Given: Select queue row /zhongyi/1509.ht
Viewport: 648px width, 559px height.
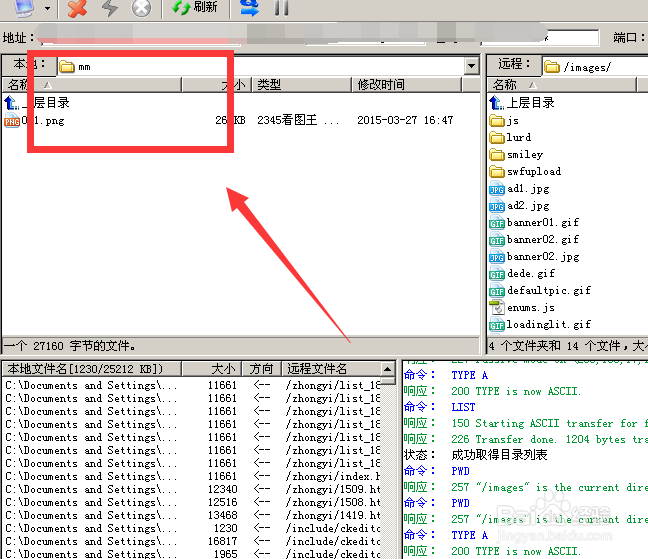Looking at the screenshot, I should tap(192, 489).
